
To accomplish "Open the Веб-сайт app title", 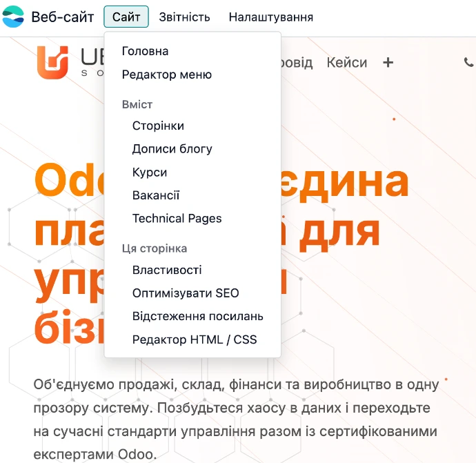I will click(63, 17).
